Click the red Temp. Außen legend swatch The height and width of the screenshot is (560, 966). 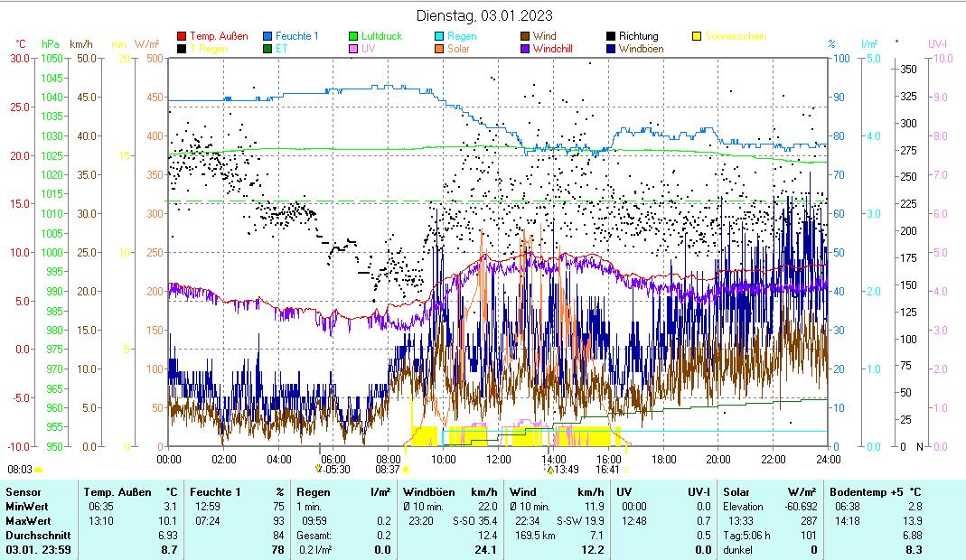[182, 37]
